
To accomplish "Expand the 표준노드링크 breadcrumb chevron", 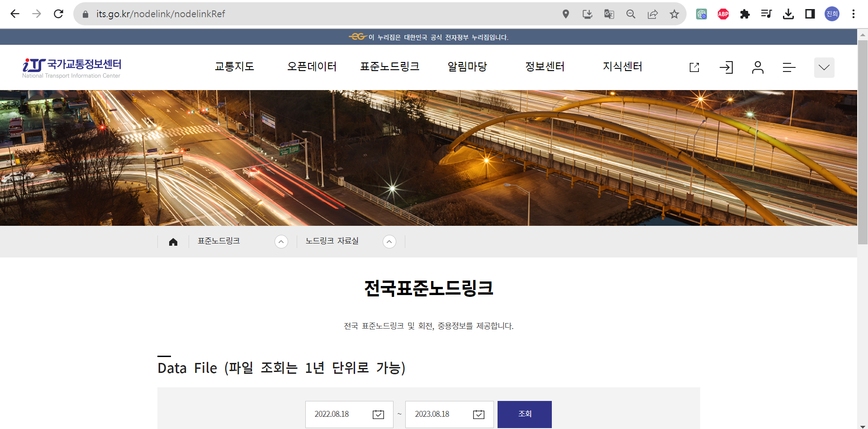I will coord(281,242).
